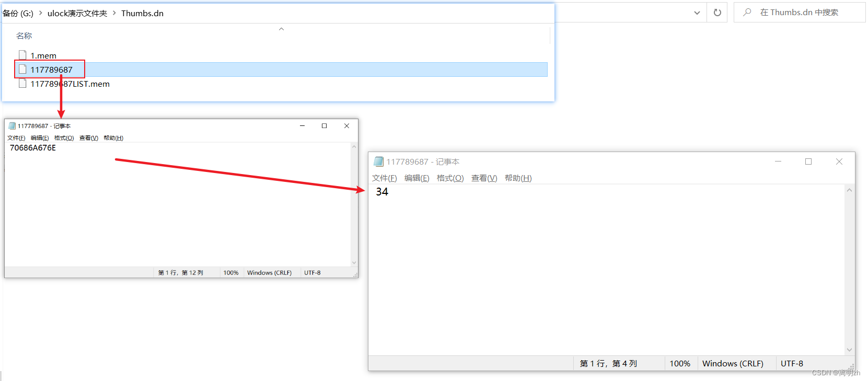868x381 pixels.
Task: Select the file name 1.mem
Action: [x=43, y=55]
